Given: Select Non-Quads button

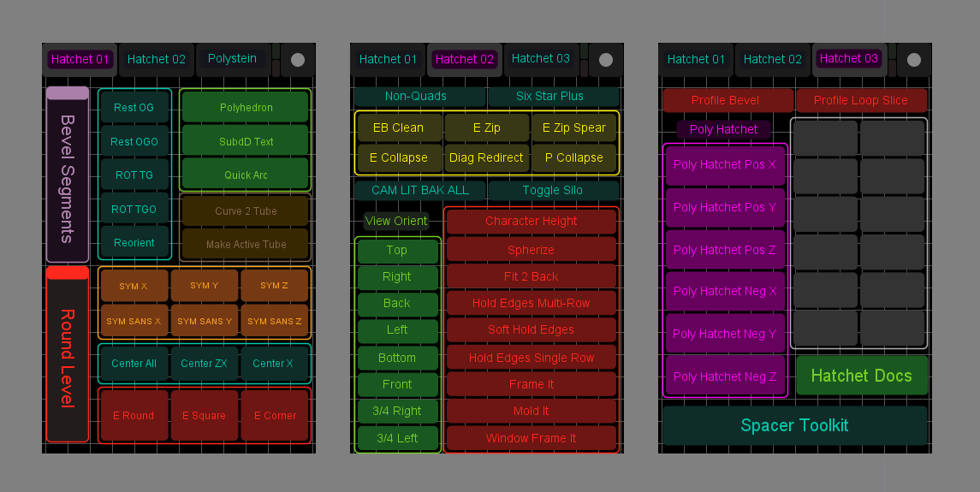Looking at the screenshot, I should pos(419,97).
